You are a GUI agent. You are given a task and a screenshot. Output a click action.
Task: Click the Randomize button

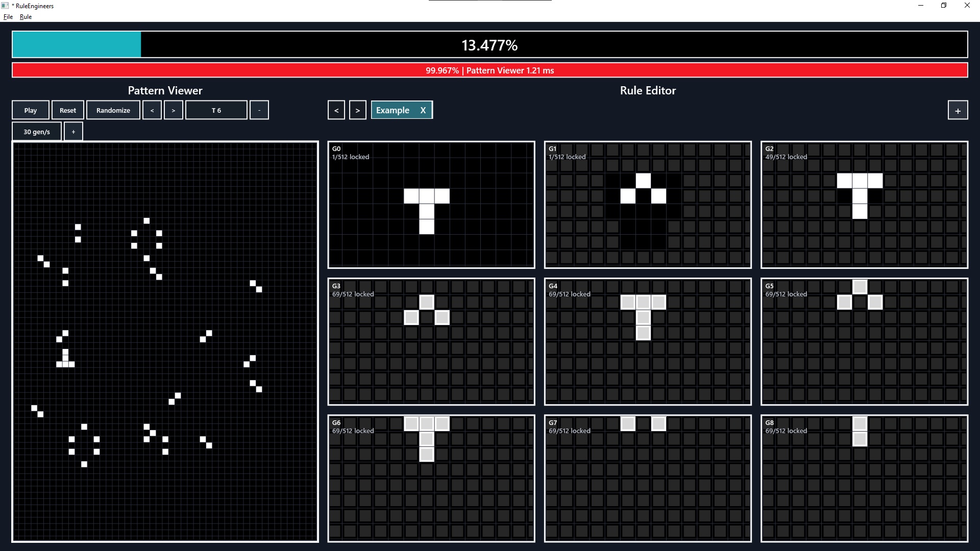point(113,110)
